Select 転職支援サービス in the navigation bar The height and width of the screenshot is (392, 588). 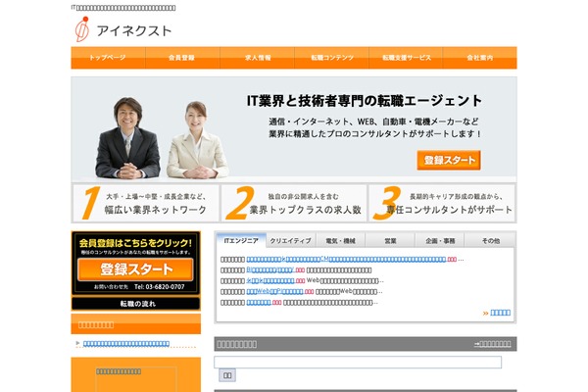[406, 58]
